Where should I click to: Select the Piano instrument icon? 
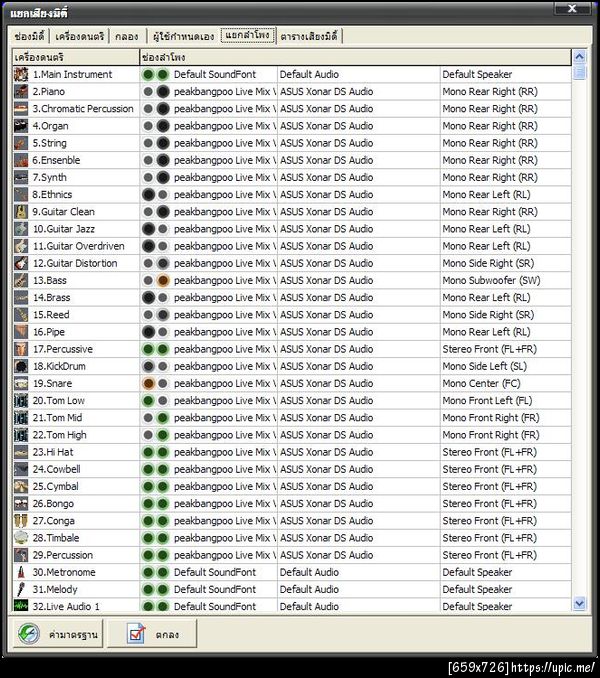21,92
